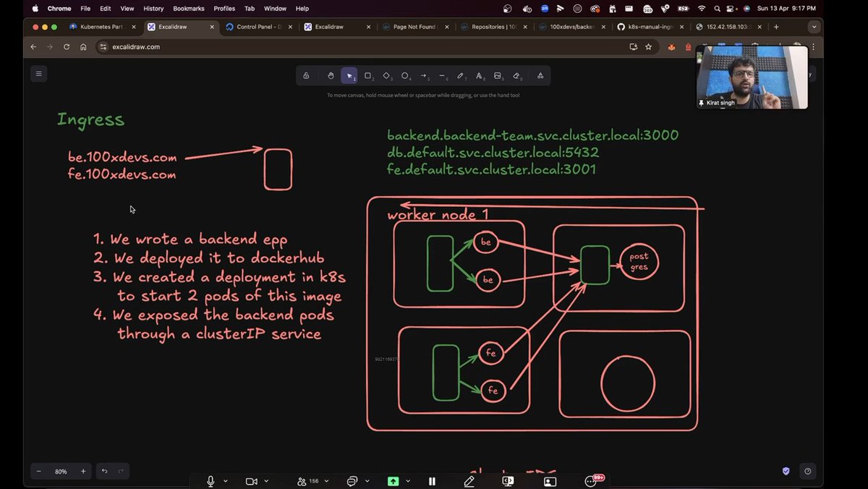Expand camera video options arrow
The width and height of the screenshot is (868, 489).
coord(266,481)
